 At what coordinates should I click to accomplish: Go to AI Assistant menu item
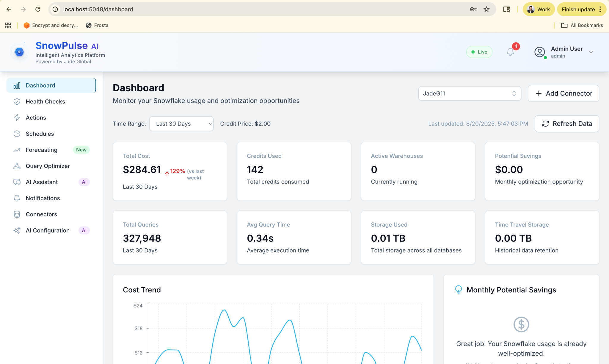[x=42, y=182]
